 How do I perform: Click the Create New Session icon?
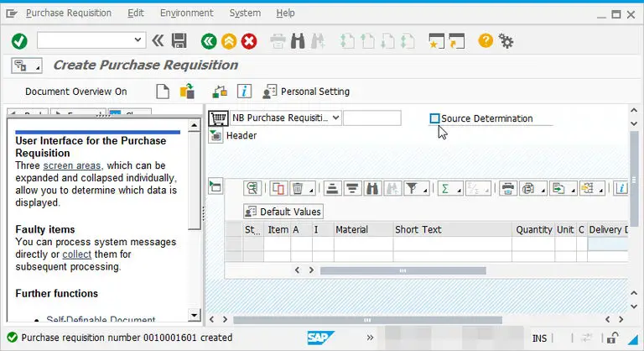[436, 41]
